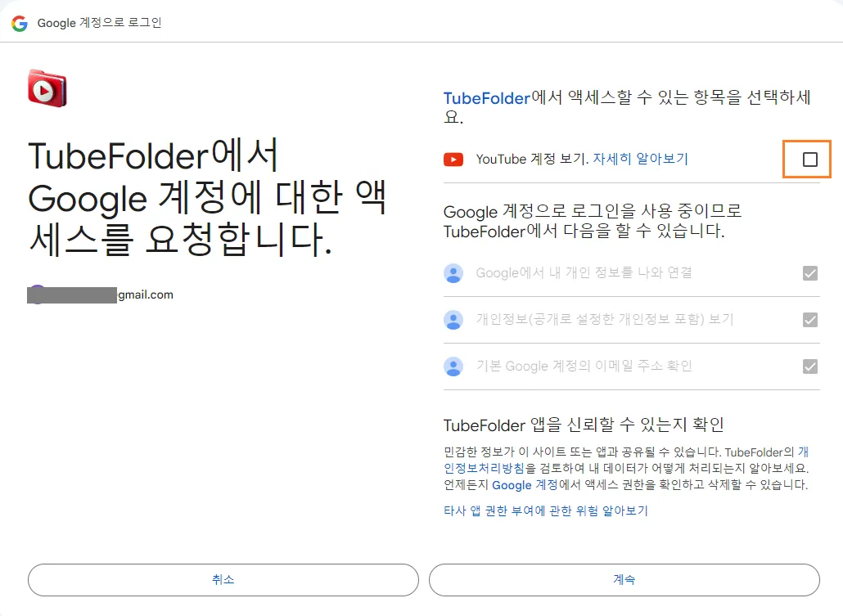This screenshot has width=843, height=616.
Task: Click the 'Google 계정으로 로그인' header title
Action: pyautogui.click(x=99, y=23)
